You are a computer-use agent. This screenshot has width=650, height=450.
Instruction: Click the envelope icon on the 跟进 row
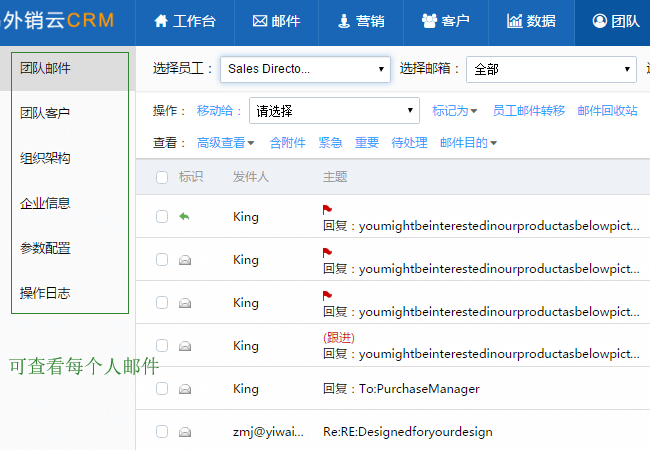(x=185, y=346)
